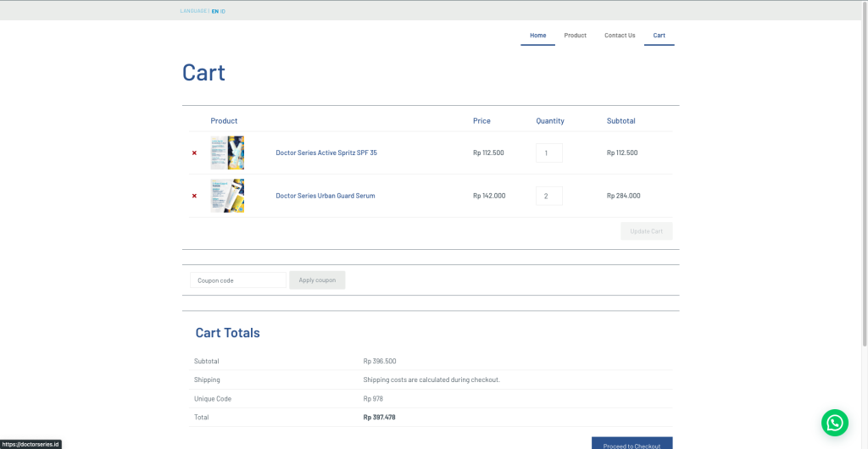Click the Cart Totals heading

pos(227,333)
